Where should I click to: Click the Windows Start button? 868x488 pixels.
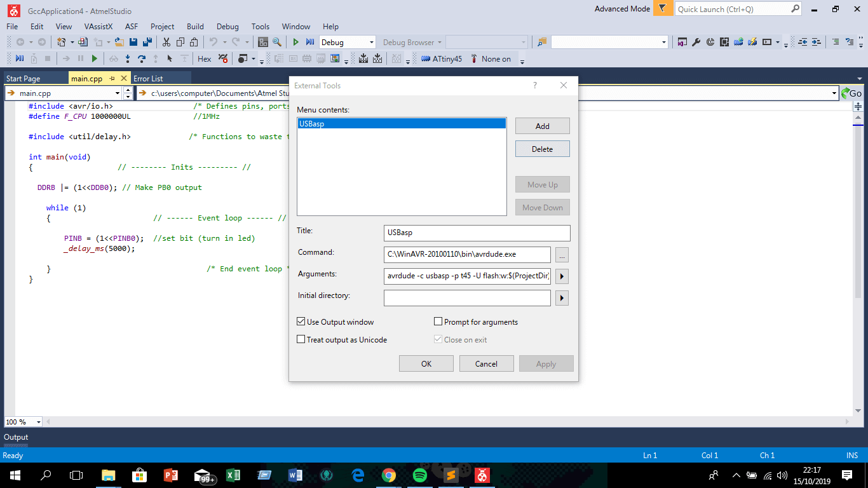click(x=15, y=475)
